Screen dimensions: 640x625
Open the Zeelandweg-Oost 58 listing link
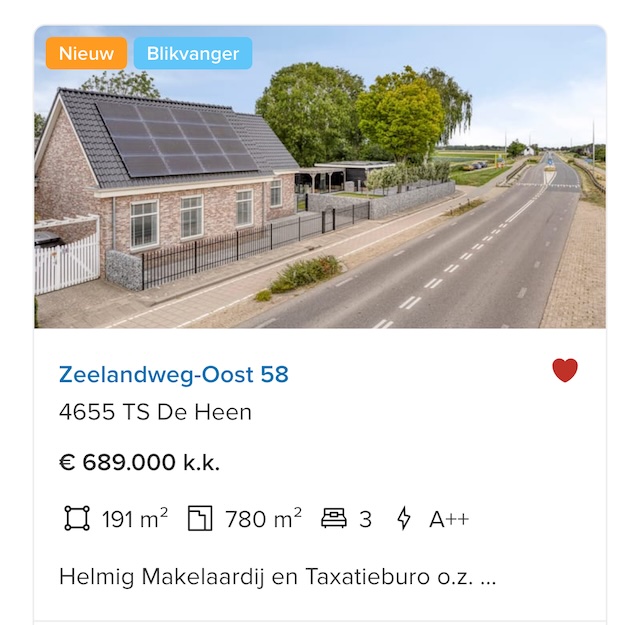click(174, 375)
